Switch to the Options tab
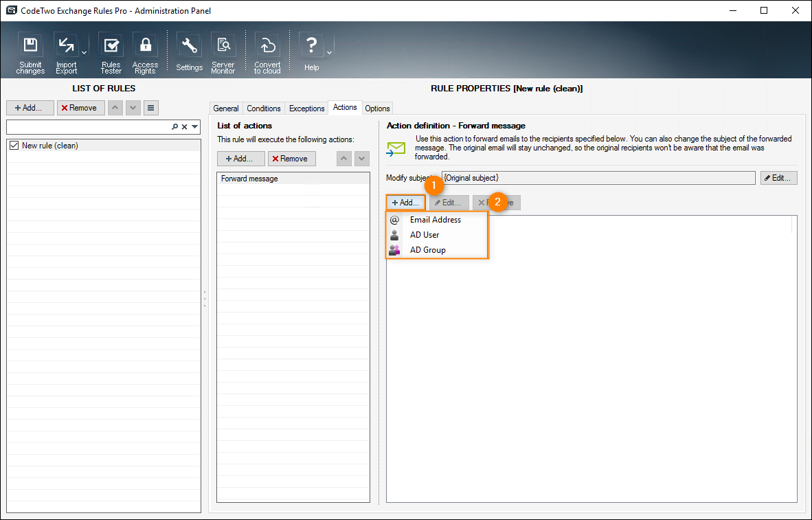 coord(377,109)
